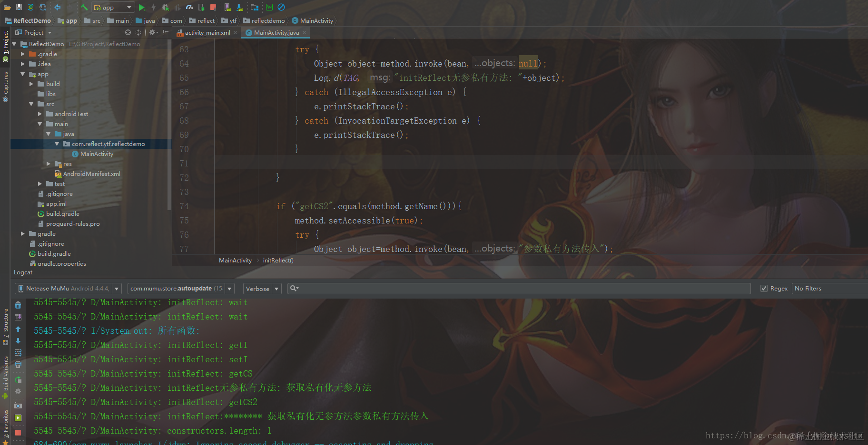Take a device screen capture

click(x=18, y=406)
